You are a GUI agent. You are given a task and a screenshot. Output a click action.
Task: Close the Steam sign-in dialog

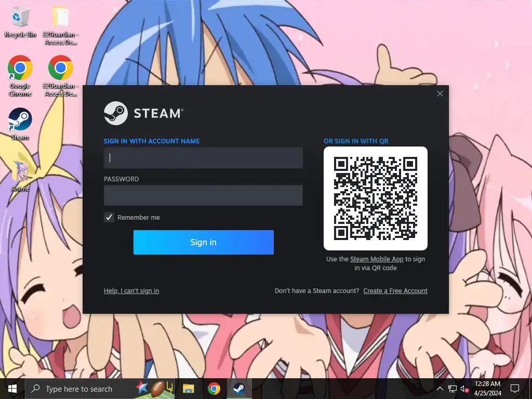coord(440,94)
